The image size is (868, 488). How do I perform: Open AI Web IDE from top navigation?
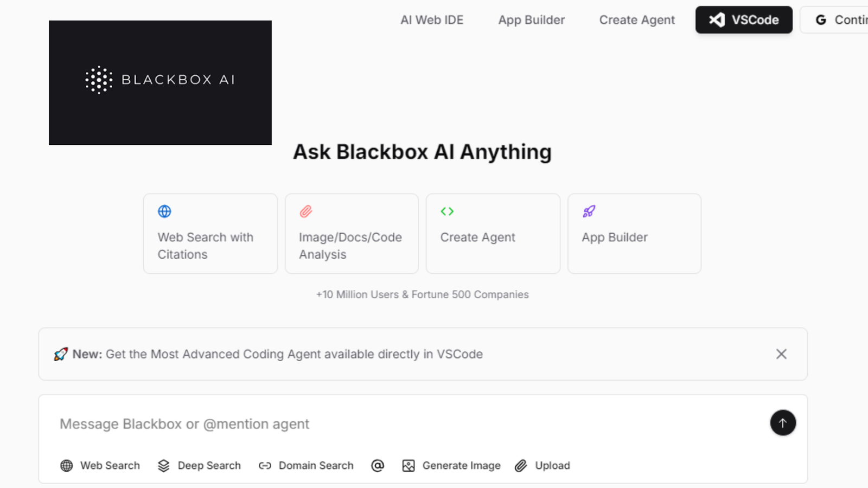(432, 20)
